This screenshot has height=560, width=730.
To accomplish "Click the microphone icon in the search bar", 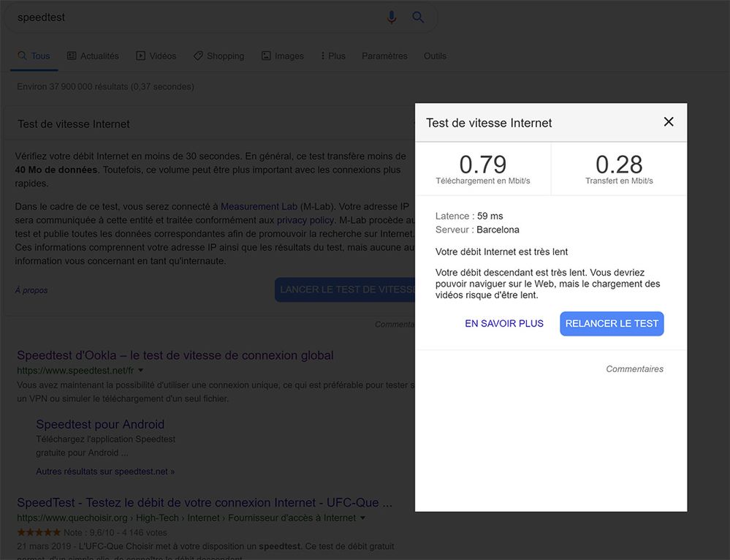I will pyautogui.click(x=392, y=17).
